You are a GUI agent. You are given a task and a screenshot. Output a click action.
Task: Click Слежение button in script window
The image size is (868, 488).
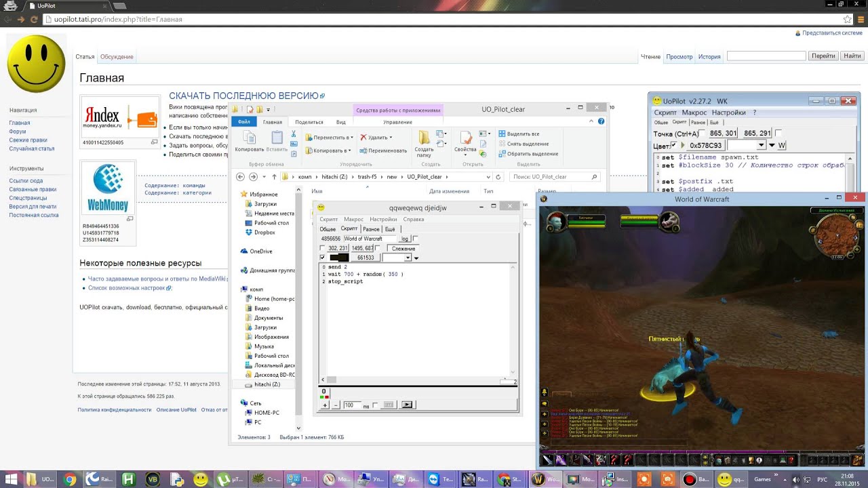(x=403, y=249)
